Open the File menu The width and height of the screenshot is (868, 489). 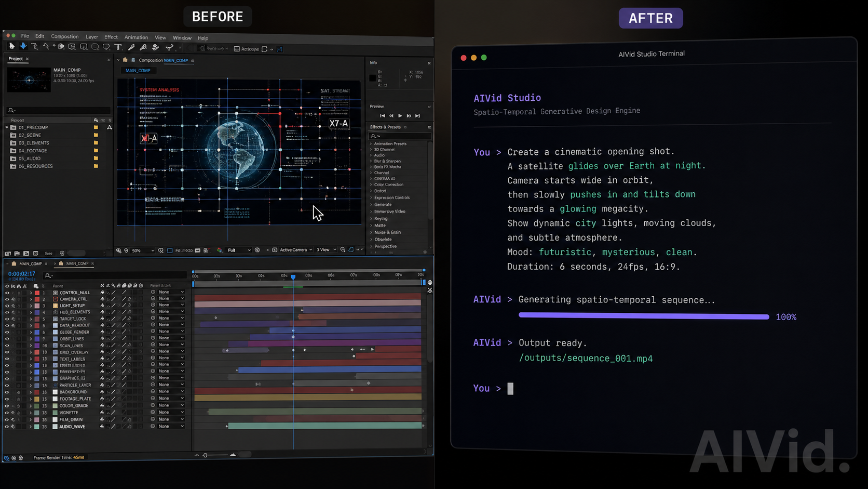point(25,36)
